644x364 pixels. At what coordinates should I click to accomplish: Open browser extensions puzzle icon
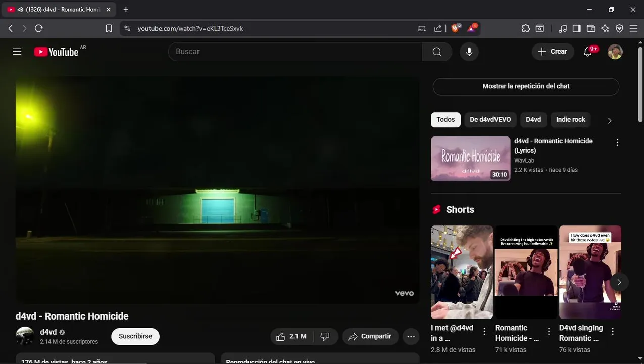point(526,29)
